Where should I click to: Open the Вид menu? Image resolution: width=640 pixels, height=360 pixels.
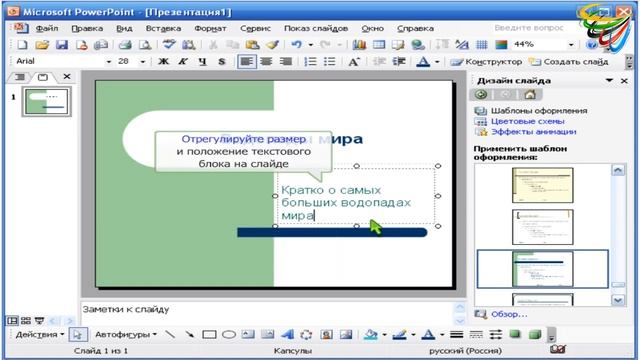(x=124, y=28)
